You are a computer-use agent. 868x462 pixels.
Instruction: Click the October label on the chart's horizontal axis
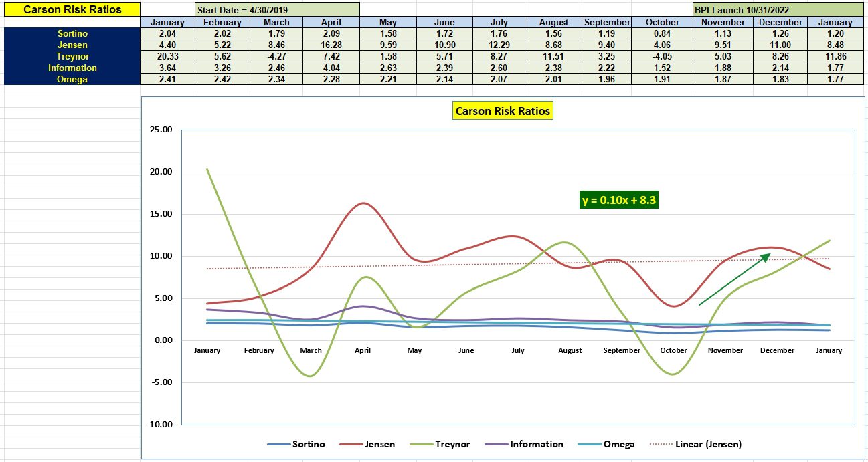[673, 350]
